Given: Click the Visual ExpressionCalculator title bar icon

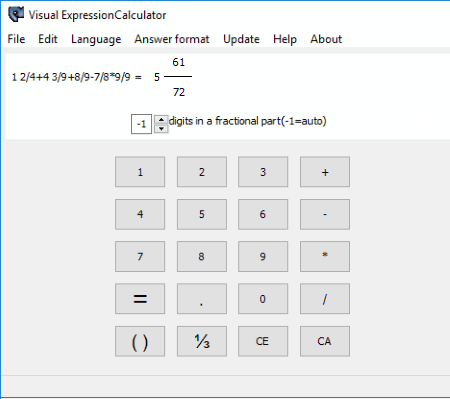Looking at the screenshot, I should pos(16,15).
